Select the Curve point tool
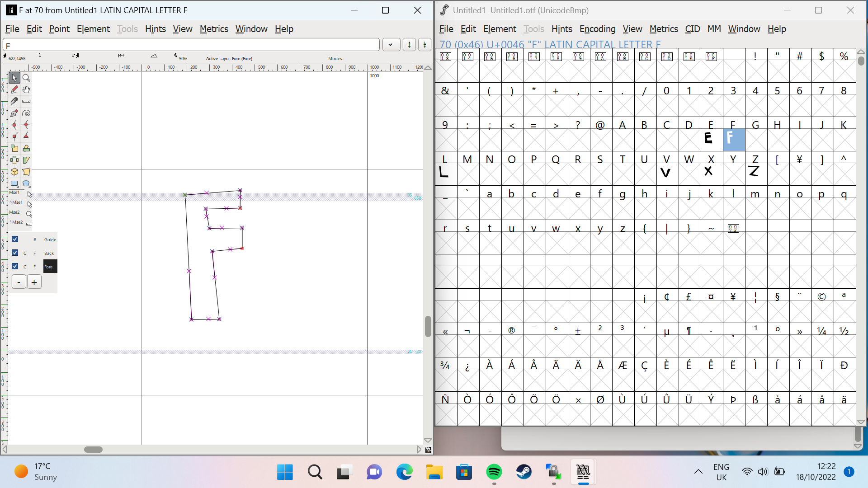Viewport: 868px width, 488px height. (x=14, y=125)
